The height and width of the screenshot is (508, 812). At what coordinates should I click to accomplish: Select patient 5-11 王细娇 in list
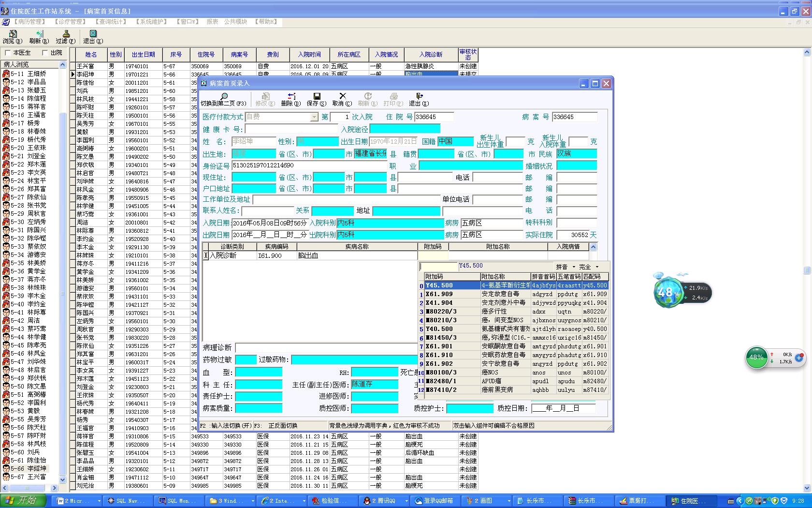[x=29, y=74]
